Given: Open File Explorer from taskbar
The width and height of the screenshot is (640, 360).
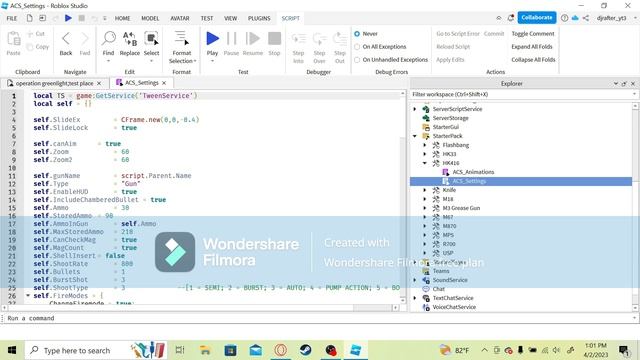Looking at the screenshot, I should point(205,350).
